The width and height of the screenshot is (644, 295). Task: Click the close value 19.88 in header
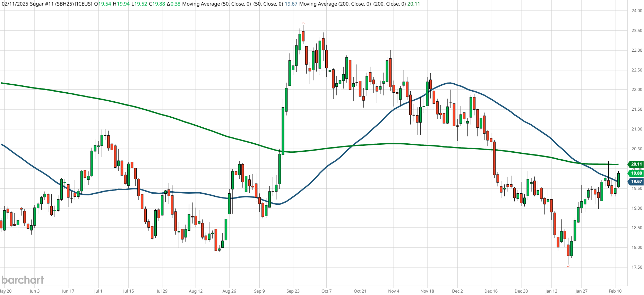[x=159, y=4]
